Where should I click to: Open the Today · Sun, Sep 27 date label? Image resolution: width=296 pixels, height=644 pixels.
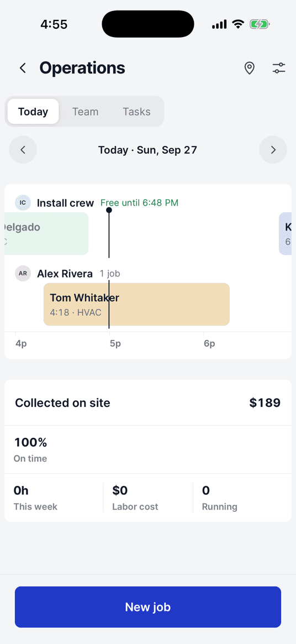pos(148,150)
